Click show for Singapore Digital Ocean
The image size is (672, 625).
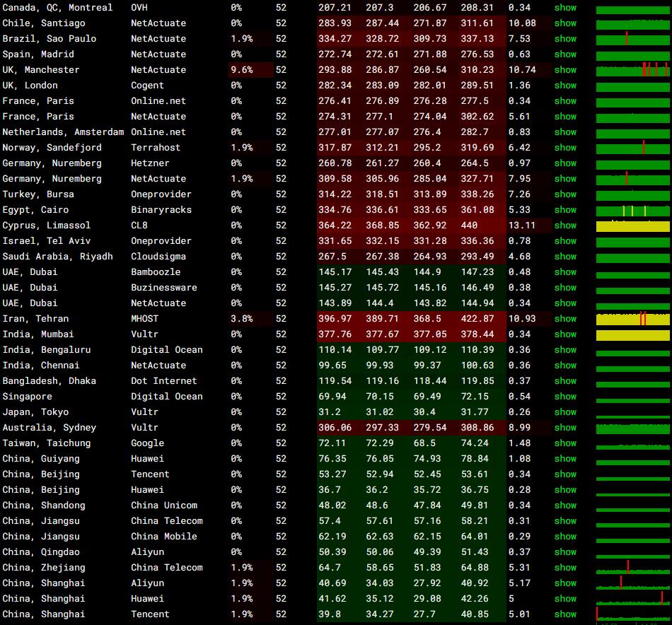coord(565,397)
